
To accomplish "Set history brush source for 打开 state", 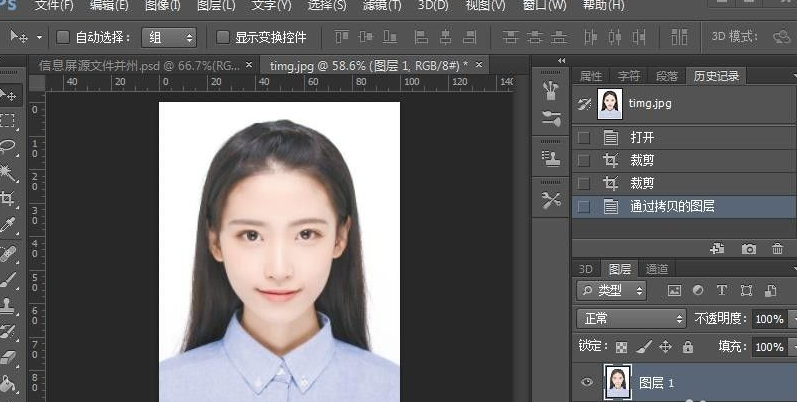I will (x=584, y=137).
